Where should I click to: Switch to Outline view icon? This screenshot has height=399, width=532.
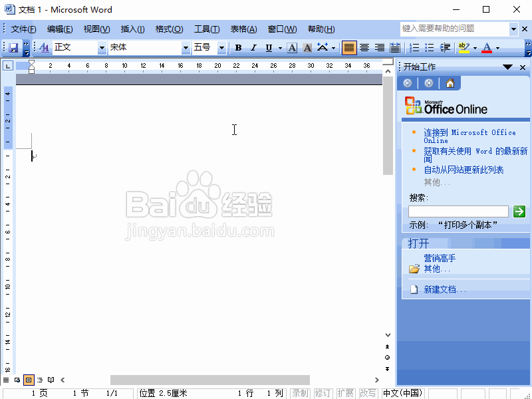click(x=40, y=380)
